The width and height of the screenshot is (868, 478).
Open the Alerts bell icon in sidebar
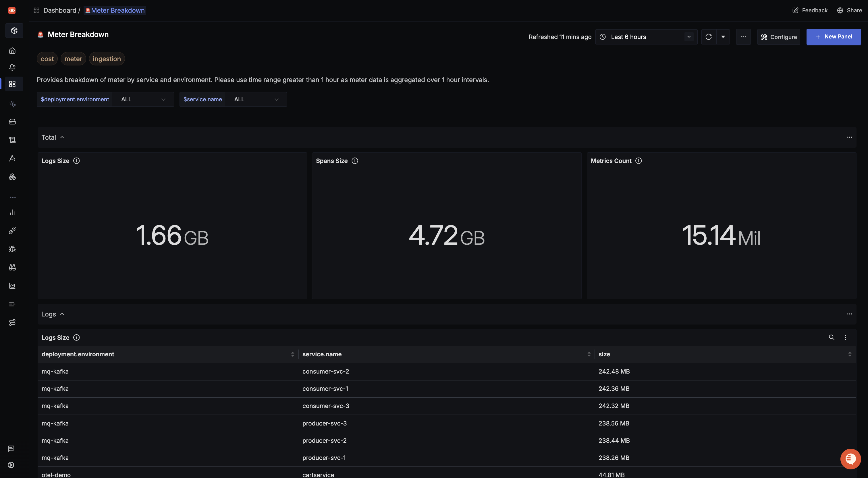click(12, 67)
